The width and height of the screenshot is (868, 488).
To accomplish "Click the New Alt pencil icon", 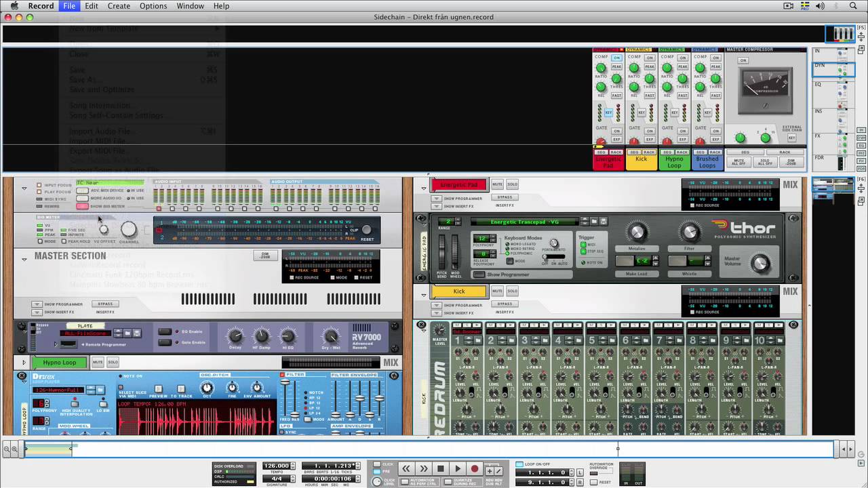I will pyautogui.click(x=499, y=471).
